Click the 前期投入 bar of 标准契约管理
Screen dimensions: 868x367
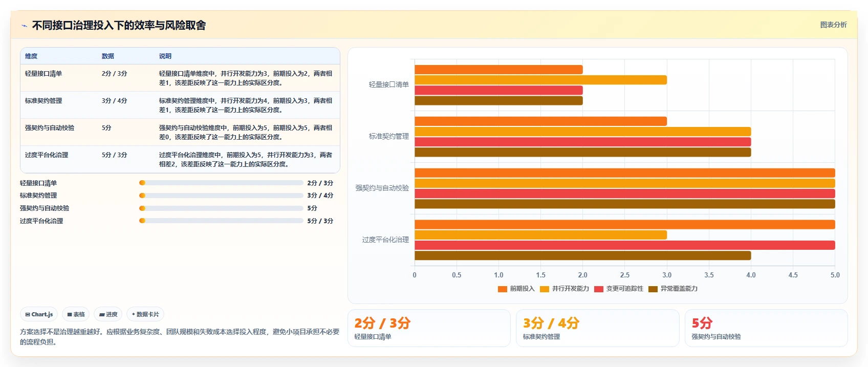(x=540, y=121)
